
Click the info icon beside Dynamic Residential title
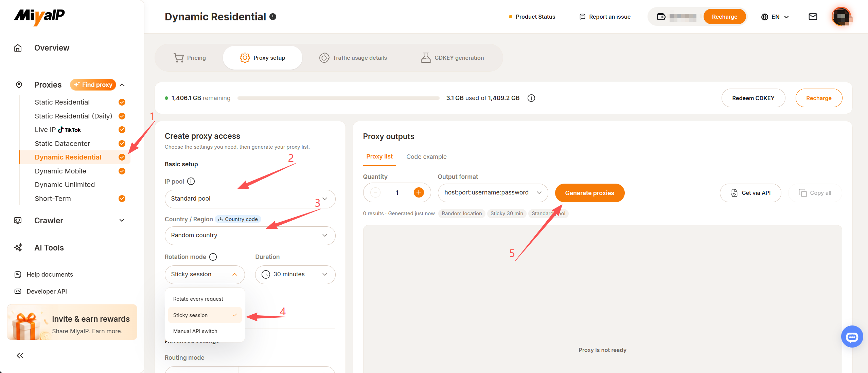coord(273,17)
